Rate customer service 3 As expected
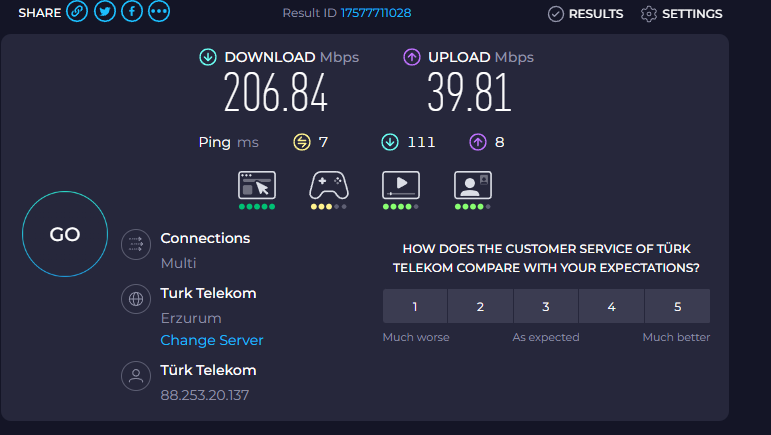The width and height of the screenshot is (771, 435). coord(546,306)
